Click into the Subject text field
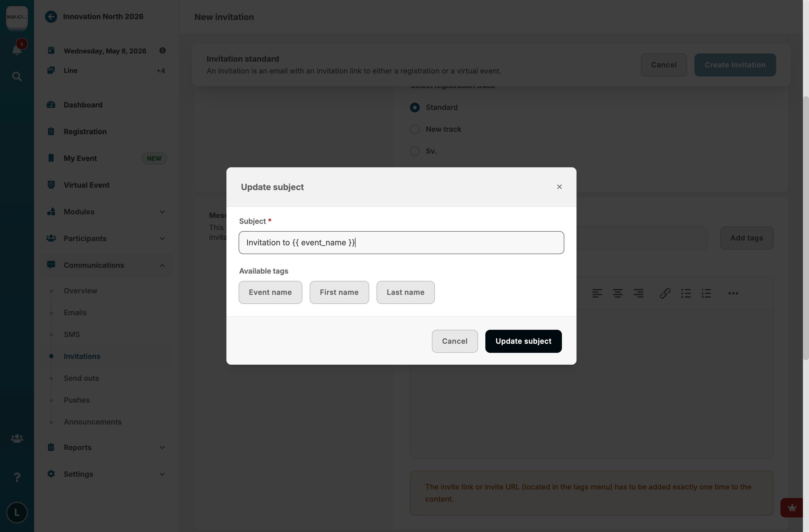 pos(401,243)
